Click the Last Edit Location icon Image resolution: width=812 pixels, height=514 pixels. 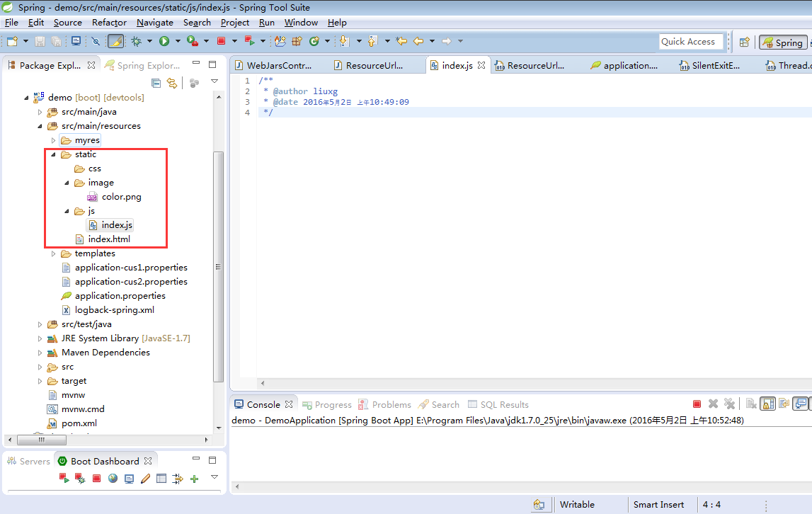(401, 42)
